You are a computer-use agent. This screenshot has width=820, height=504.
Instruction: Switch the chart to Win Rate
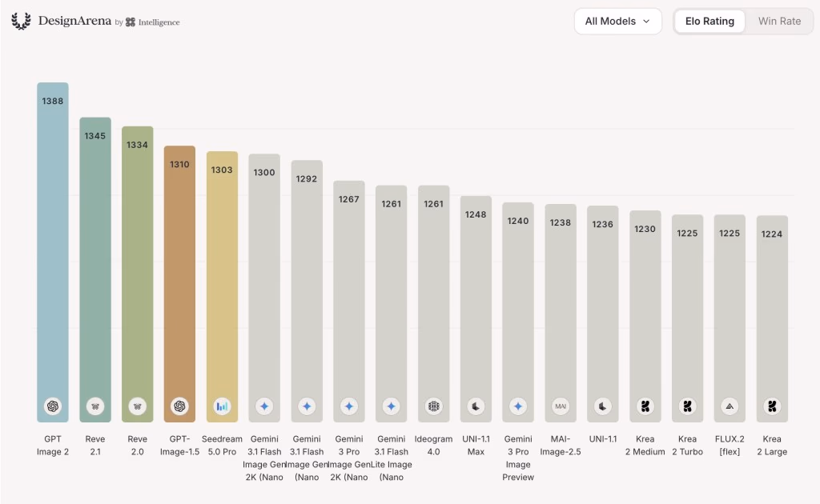coord(779,22)
